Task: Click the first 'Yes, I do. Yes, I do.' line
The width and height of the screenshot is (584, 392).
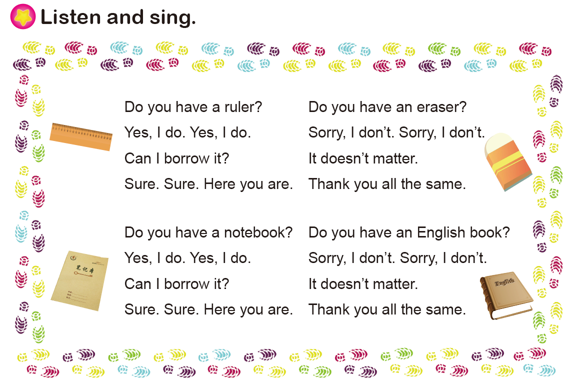Action: click(187, 133)
